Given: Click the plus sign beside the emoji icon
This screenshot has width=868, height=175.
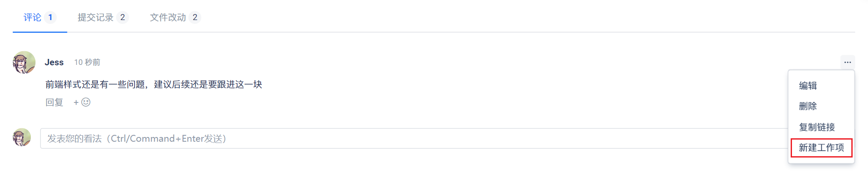Looking at the screenshot, I should coord(76,102).
